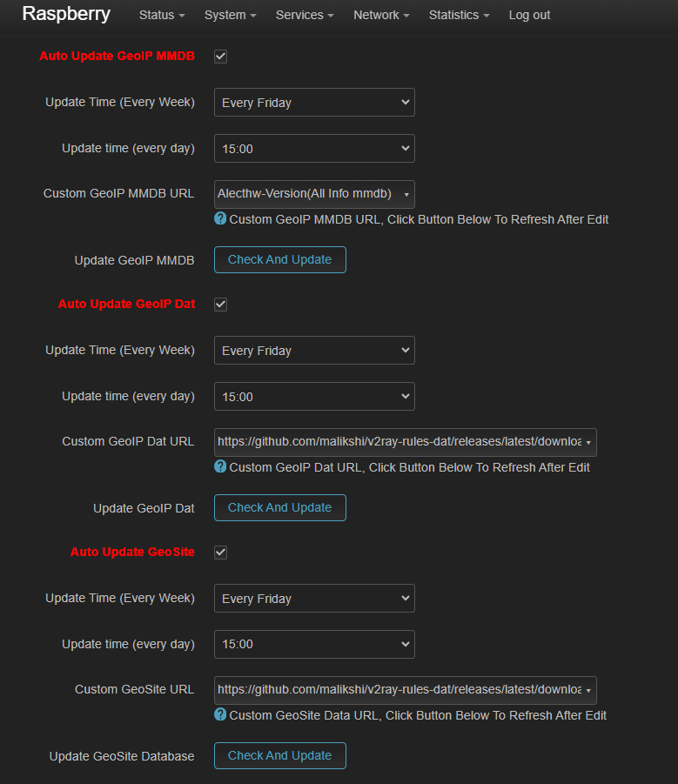Viewport: 678px width, 784px height.
Task: Click the Auto Update GeoIP Dat label
Action: [126, 304]
